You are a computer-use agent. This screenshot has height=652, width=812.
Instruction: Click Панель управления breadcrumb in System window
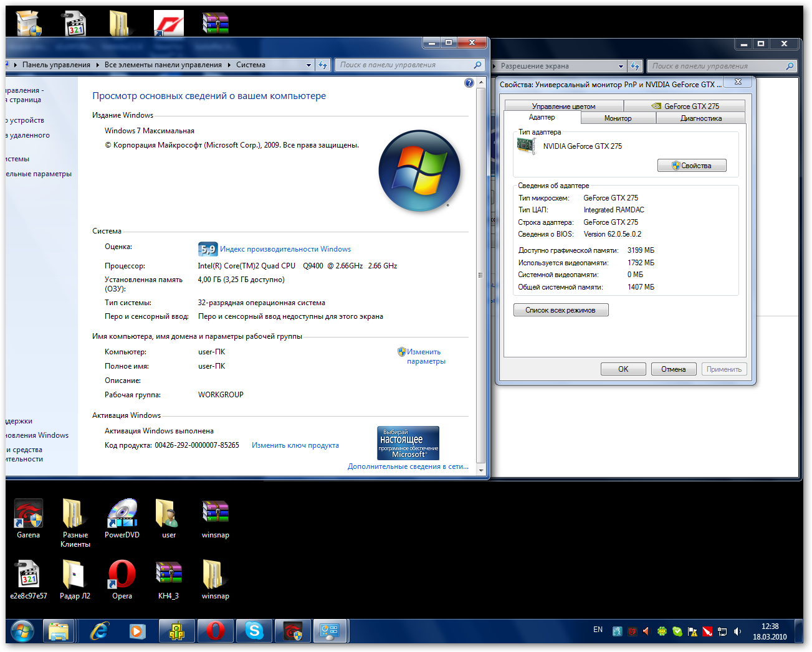point(56,65)
